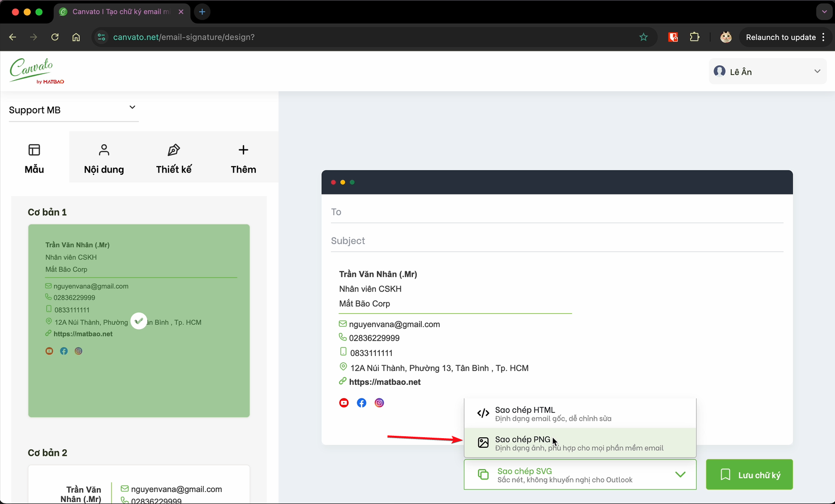Bookmark this page with star icon
Screen dimensions: 835x504
pos(643,37)
